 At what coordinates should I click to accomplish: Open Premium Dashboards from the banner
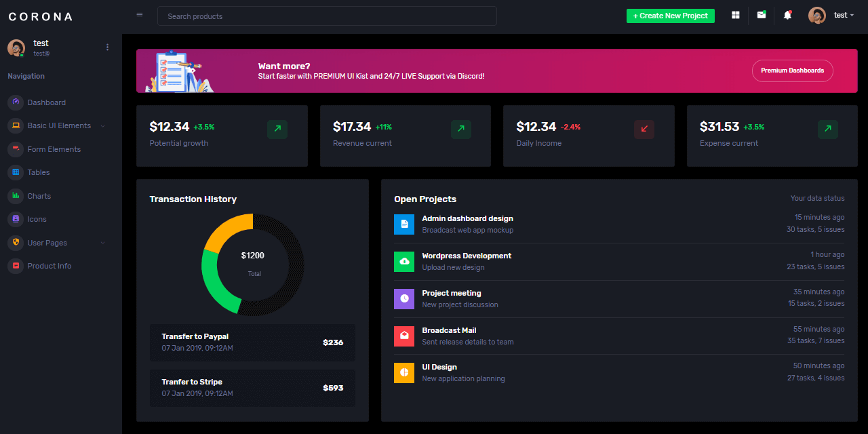coord(792,71)
